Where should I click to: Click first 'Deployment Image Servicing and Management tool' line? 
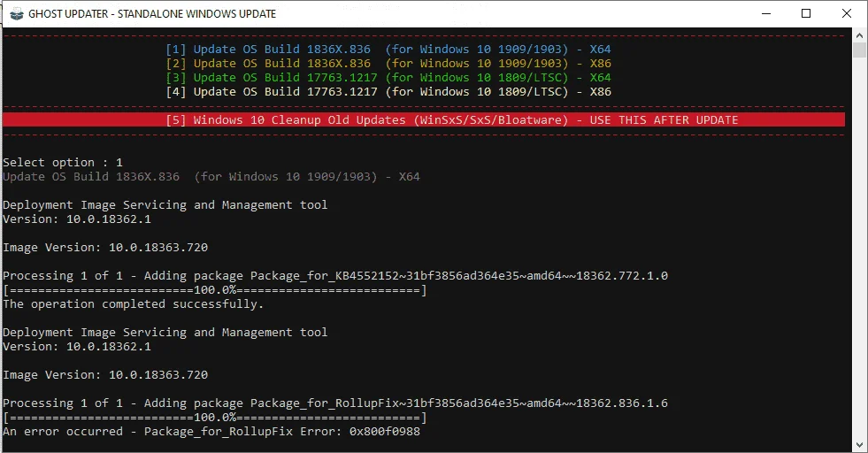pyautogui.click(x=165, y=205)
